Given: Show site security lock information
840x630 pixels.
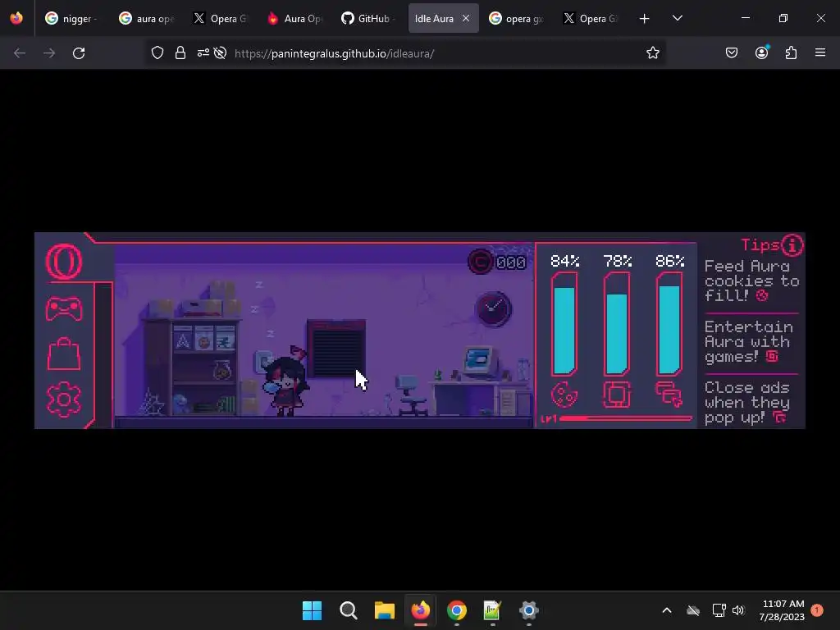Looking at the screenshot, I should [180, 53].
